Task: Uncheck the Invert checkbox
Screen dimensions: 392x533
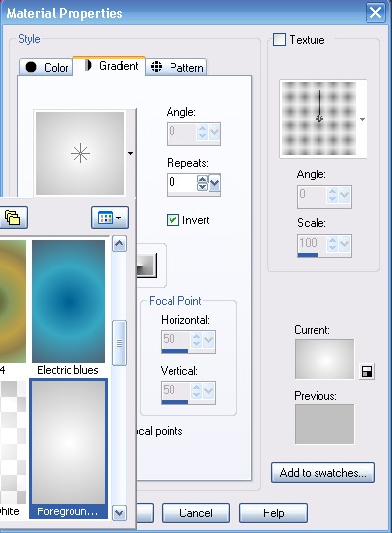Action: 172,219
